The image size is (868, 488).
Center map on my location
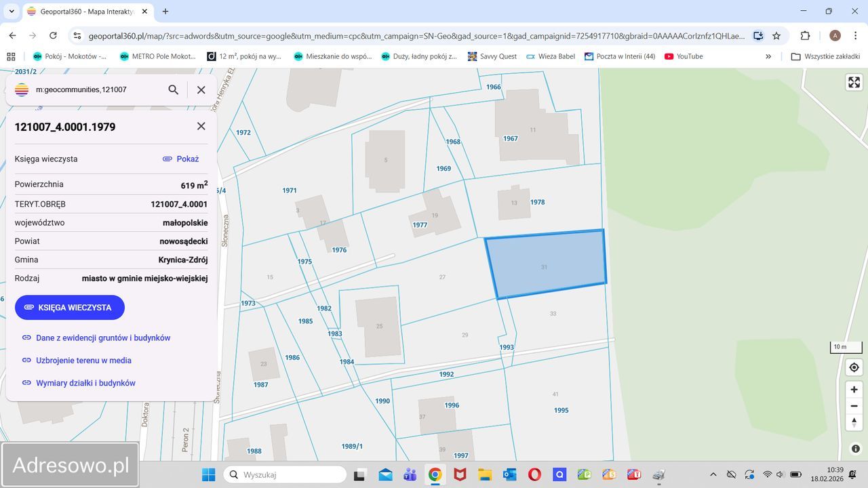pyautogui.click(x=854, y=367)
